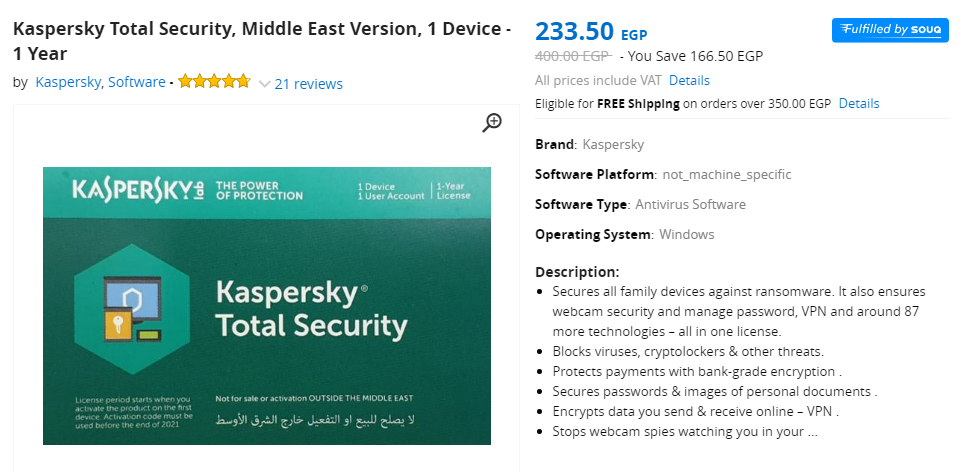Click the Fulfilled by Souq badge
The height and width of the screenshot is (472, 961).
tap(890, 30)
